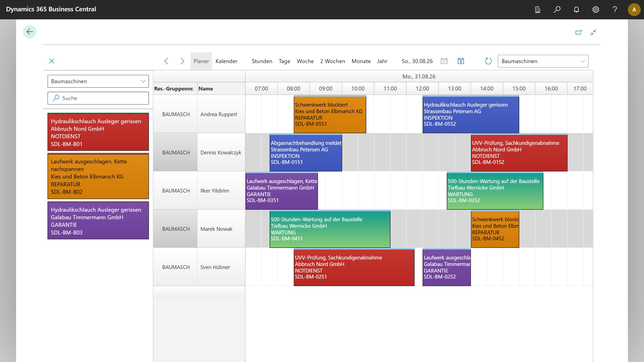Go to the next period arrow
644x362 pixels.
click(182, 61)
